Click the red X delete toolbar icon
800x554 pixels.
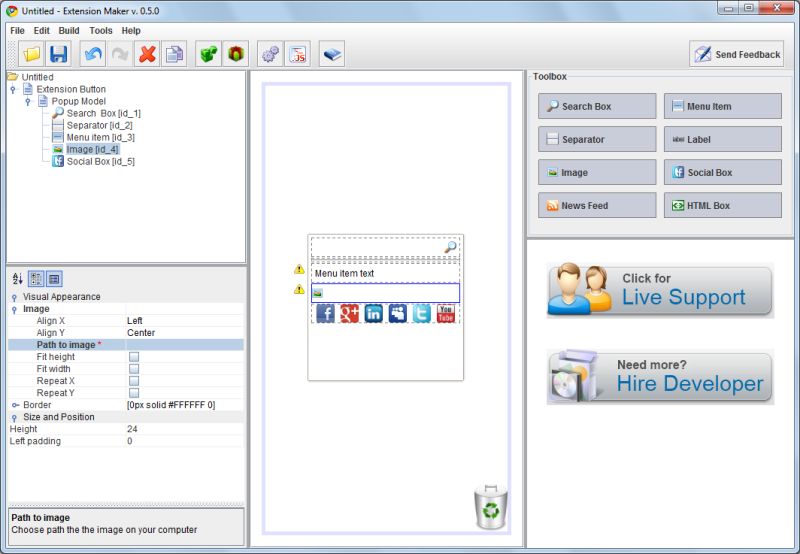[147, 54]
